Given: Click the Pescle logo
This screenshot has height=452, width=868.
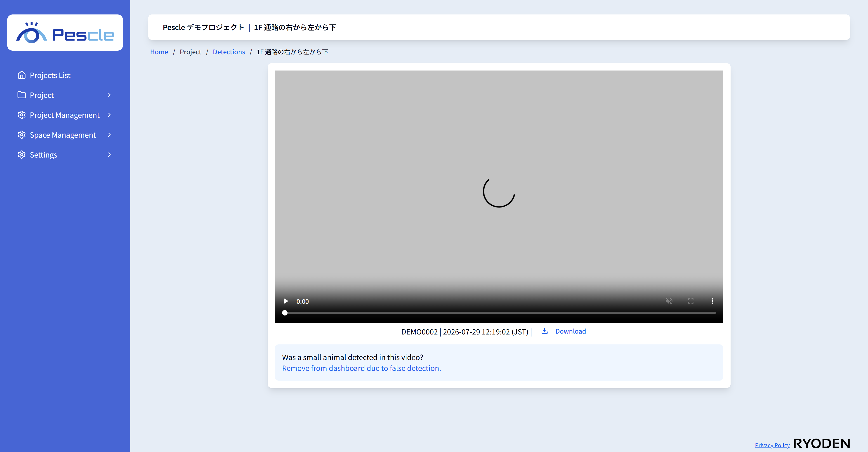Looking at the screenshot, I should click(65, 33).
